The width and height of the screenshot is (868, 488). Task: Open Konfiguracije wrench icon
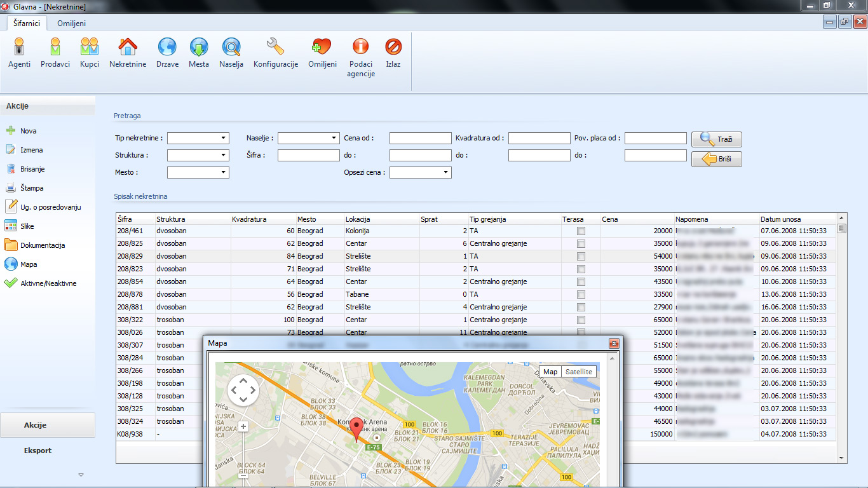point(275,52)
